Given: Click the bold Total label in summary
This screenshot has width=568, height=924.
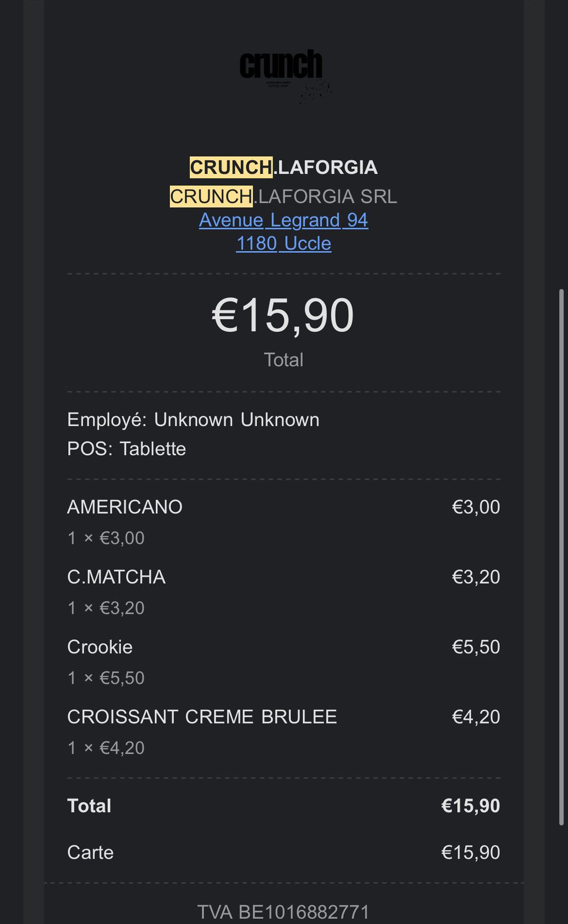Looking at the screenshot, I should coord(89,805).
